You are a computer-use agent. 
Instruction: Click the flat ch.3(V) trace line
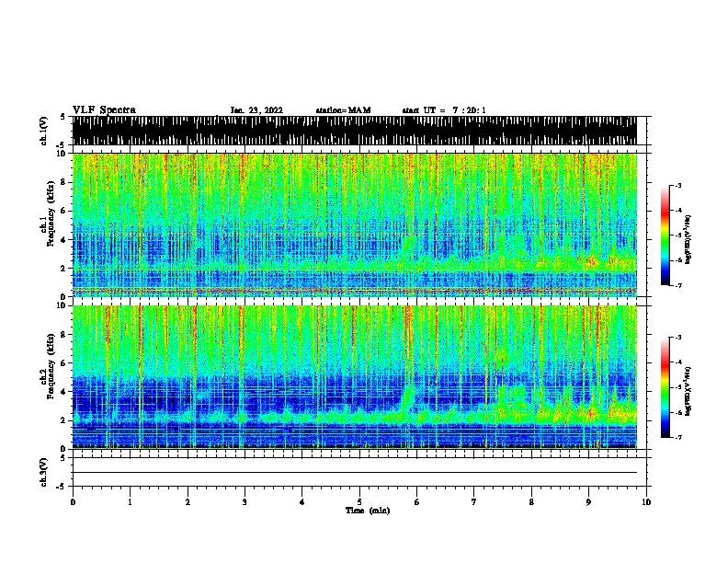pyautogui.click(x=355, y=473)
